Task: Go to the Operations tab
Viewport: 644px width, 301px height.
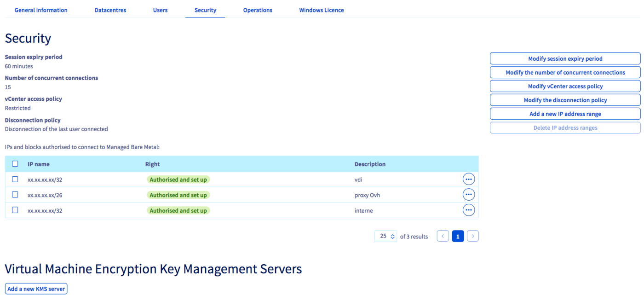Action: click(258, 10)
